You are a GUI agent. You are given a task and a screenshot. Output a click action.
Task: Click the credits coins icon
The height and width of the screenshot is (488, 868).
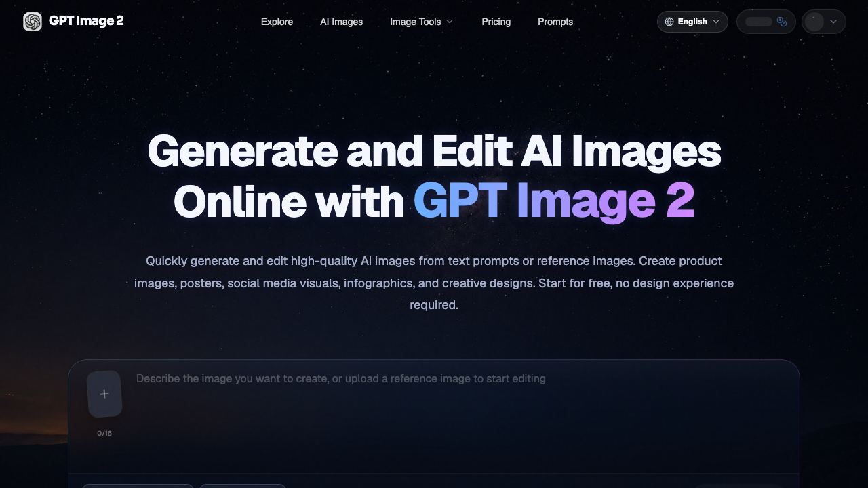pyautogui.click(x=782, y=22)
